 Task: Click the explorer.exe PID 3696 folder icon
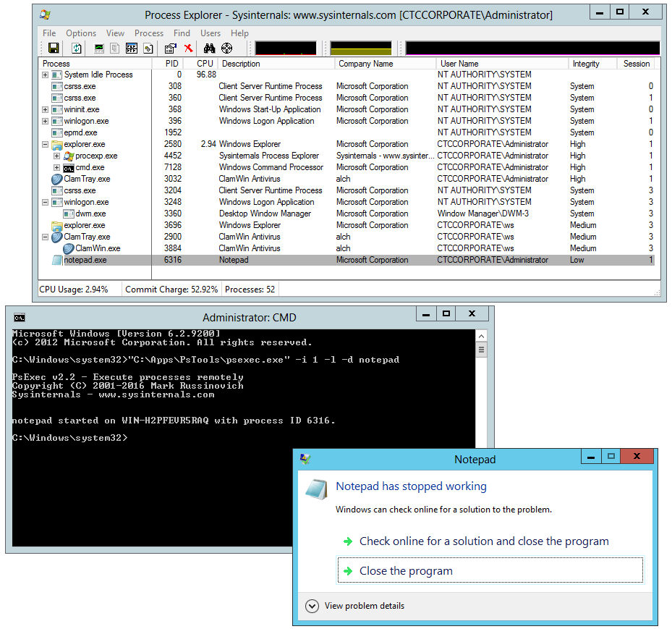[57, 226]
